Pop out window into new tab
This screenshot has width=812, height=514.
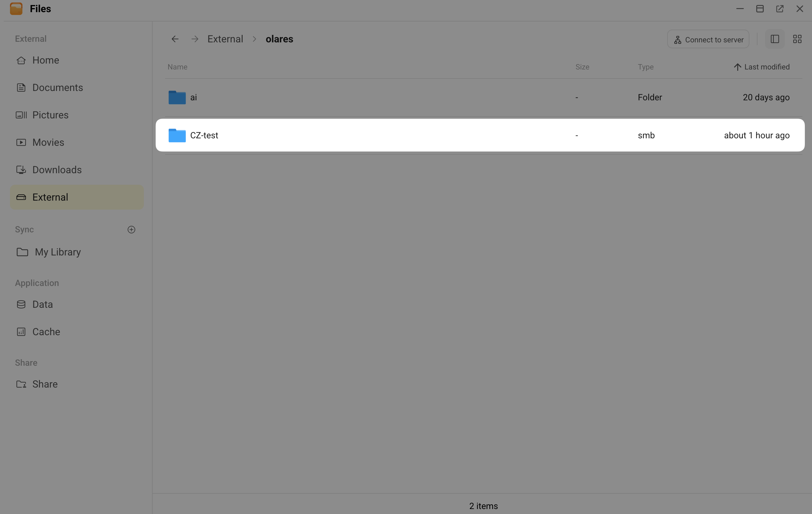coord(780,9)
